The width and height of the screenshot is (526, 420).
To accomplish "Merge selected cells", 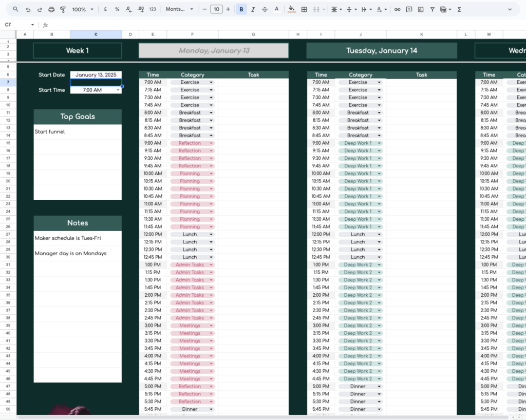I will [x=317, y=9].
